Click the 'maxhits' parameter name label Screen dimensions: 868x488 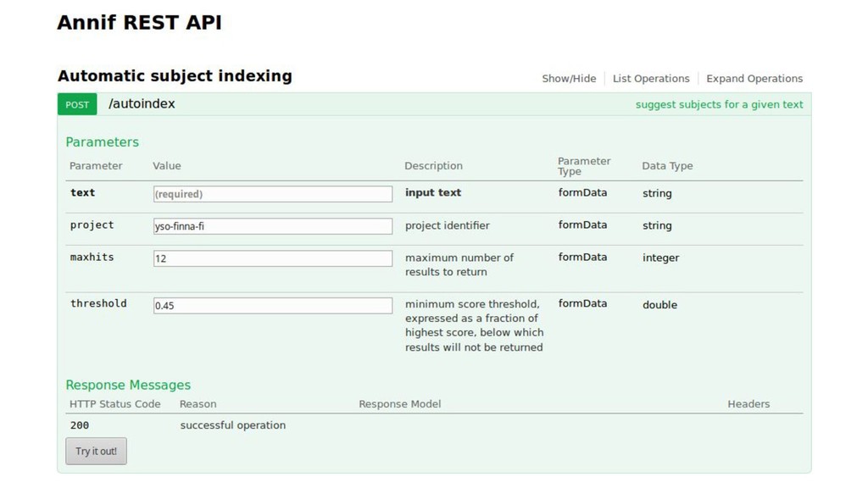(x=92, y=258)
